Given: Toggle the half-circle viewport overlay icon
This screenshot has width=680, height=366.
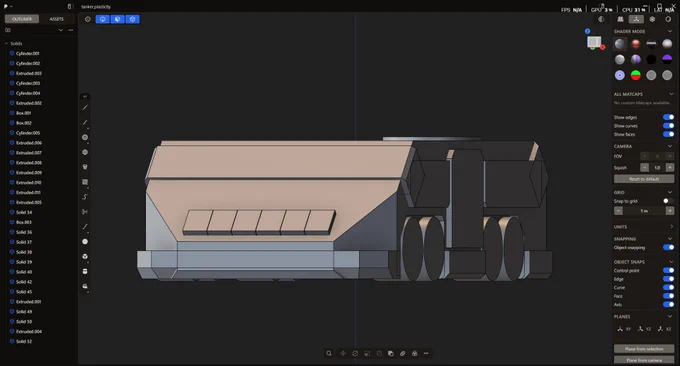Looking at the screenshot, I should (601, 19).
